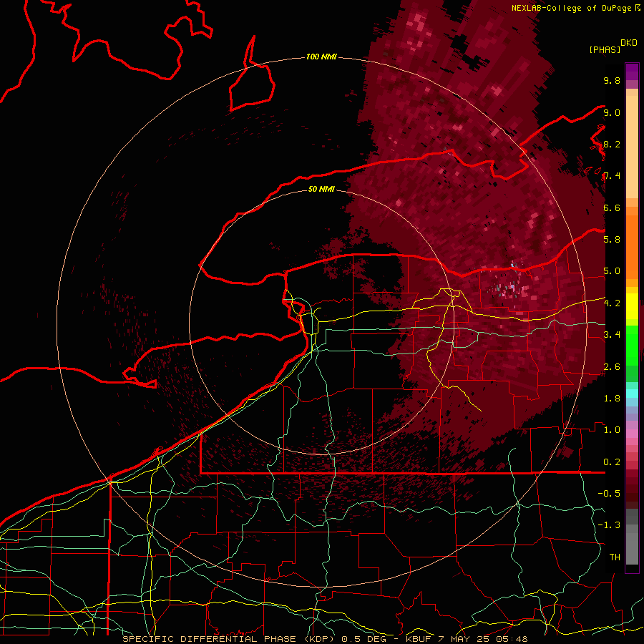Viewport: 644px width, 644px height.
Task: Select the DKD [PHAS] legend title
Action: coord(613,46)
